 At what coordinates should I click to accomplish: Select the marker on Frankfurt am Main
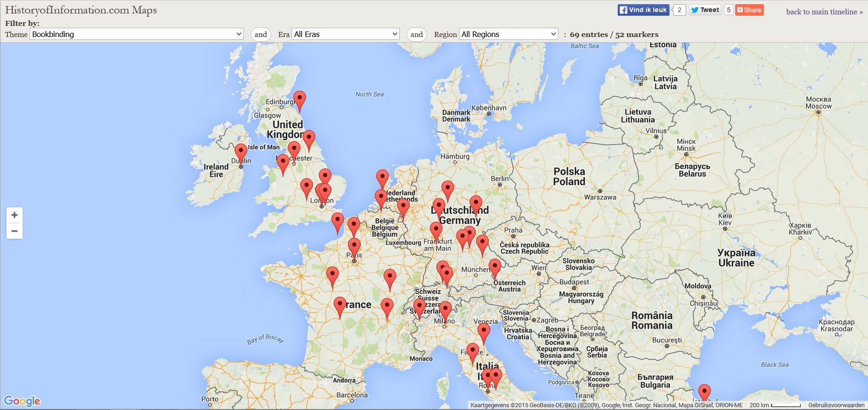pos(436,233)
